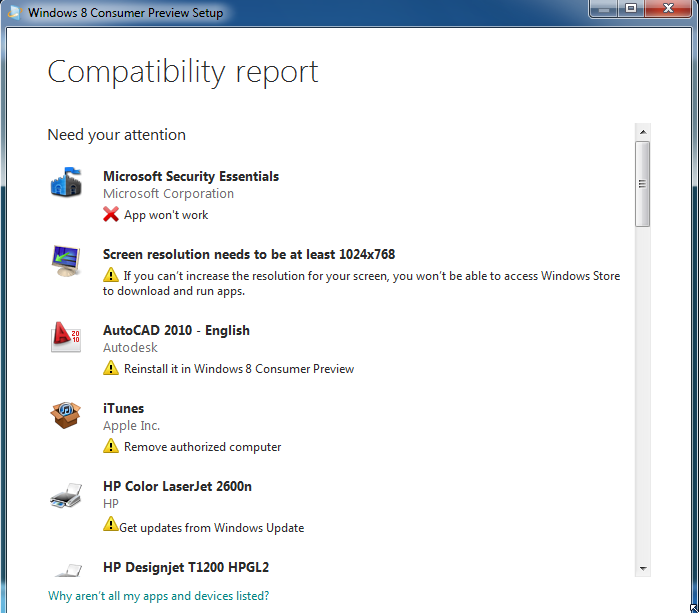Screen dimensions: 699x613
Task: Click the scrollbar up arrow
Action: [x=642, y=131]
